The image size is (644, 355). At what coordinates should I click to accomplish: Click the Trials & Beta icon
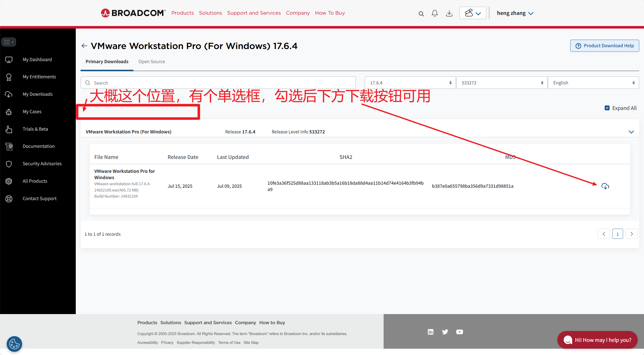point(9,129)
